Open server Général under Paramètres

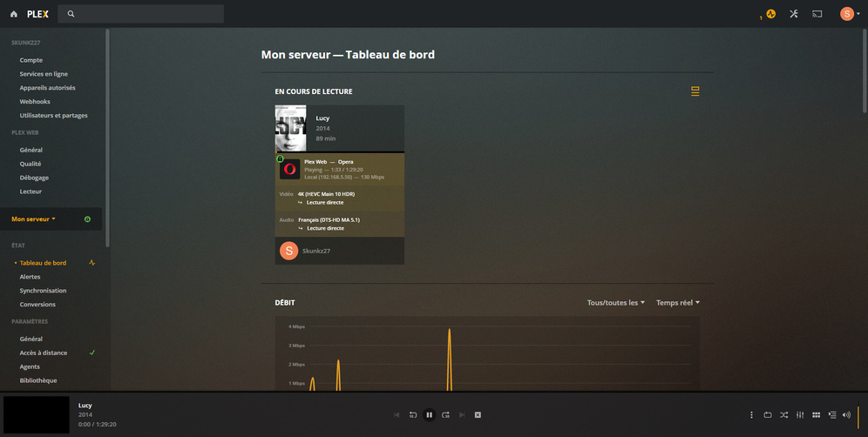click(x=31, y=339)
